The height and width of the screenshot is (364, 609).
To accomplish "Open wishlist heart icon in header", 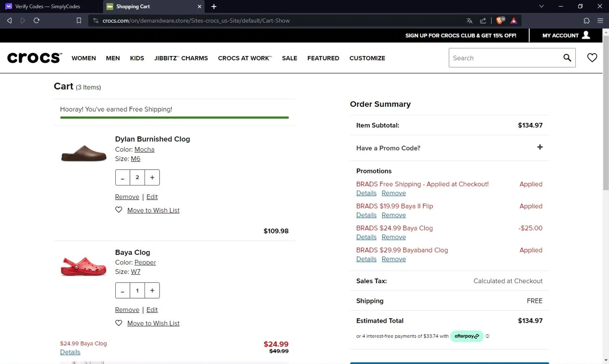I will 592,58.
